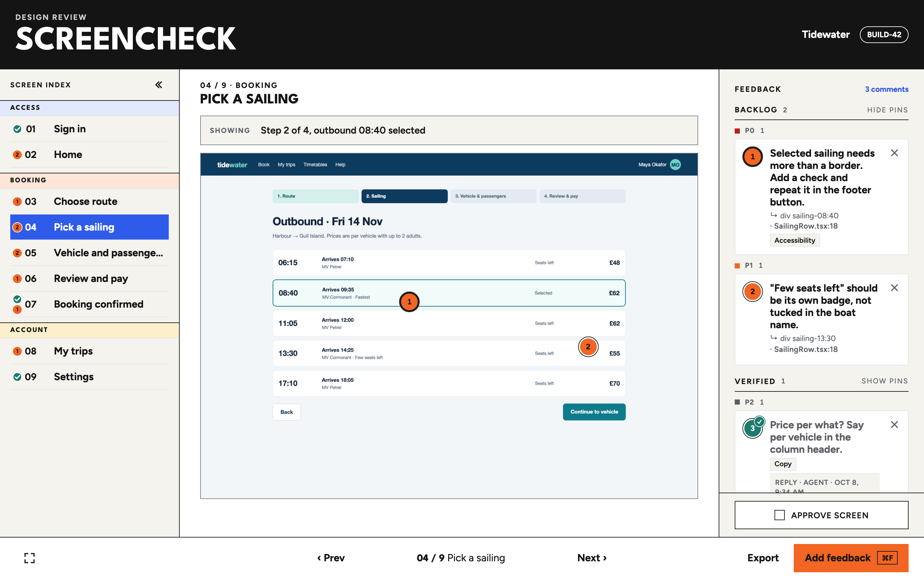Click My trips in the mockup nav
This screenshot has width=924, height=578.
tap(287, 165)
